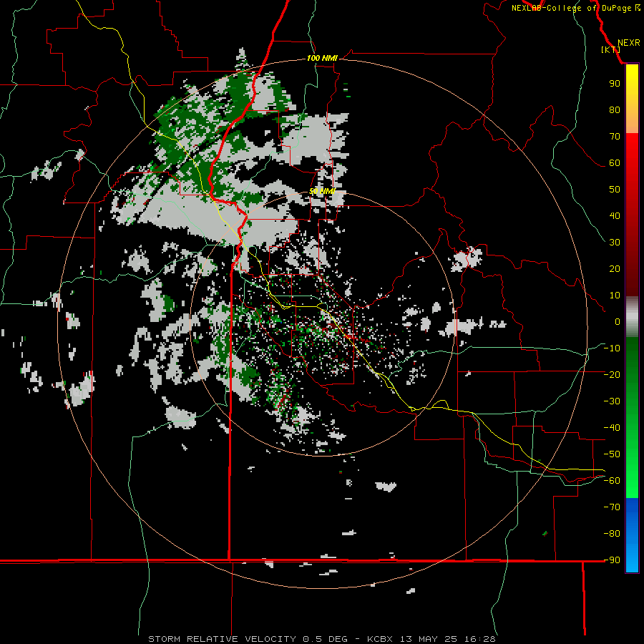
Task: Click the 60 value on velocity scale
Action: 615,163
